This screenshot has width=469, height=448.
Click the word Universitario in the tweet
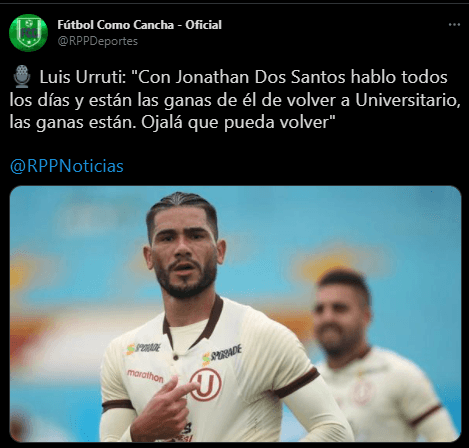coord(406,100)
